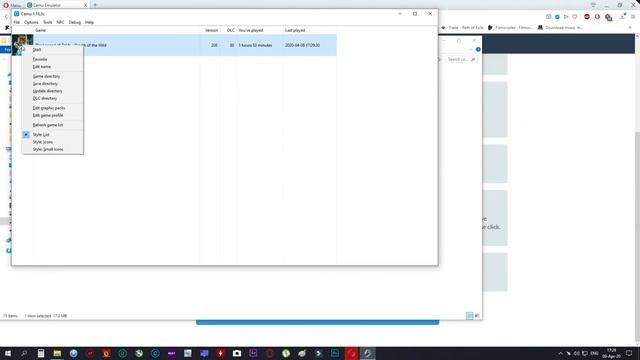Viewport: 640px width, 360px height.
Task: Click the purple overlapping-circles extension icon
Action: click(609, 17)
